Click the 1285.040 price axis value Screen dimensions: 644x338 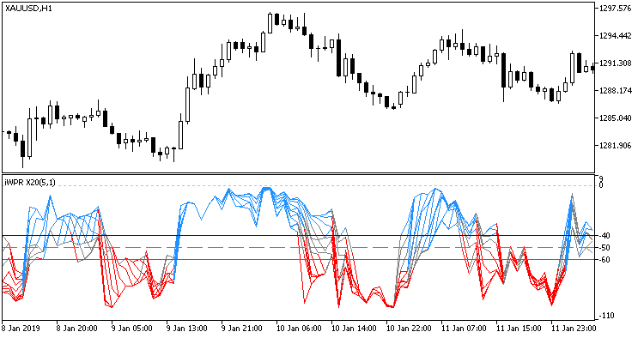tap(615, 118)
